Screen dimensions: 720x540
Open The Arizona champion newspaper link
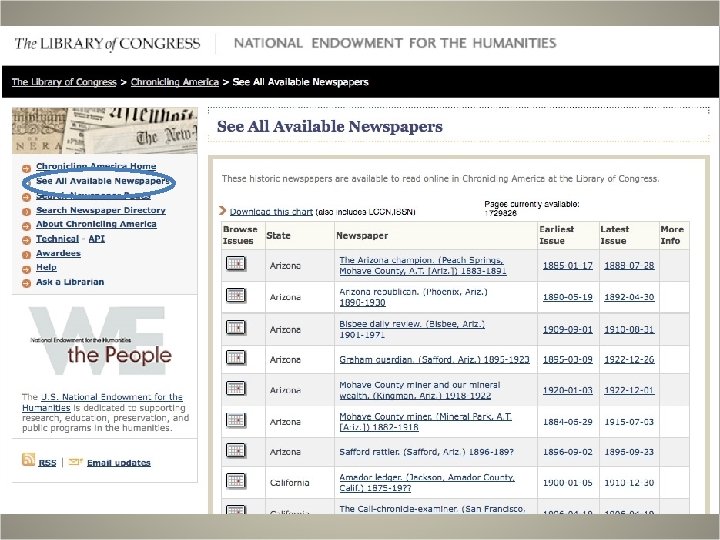coord(422,265)
